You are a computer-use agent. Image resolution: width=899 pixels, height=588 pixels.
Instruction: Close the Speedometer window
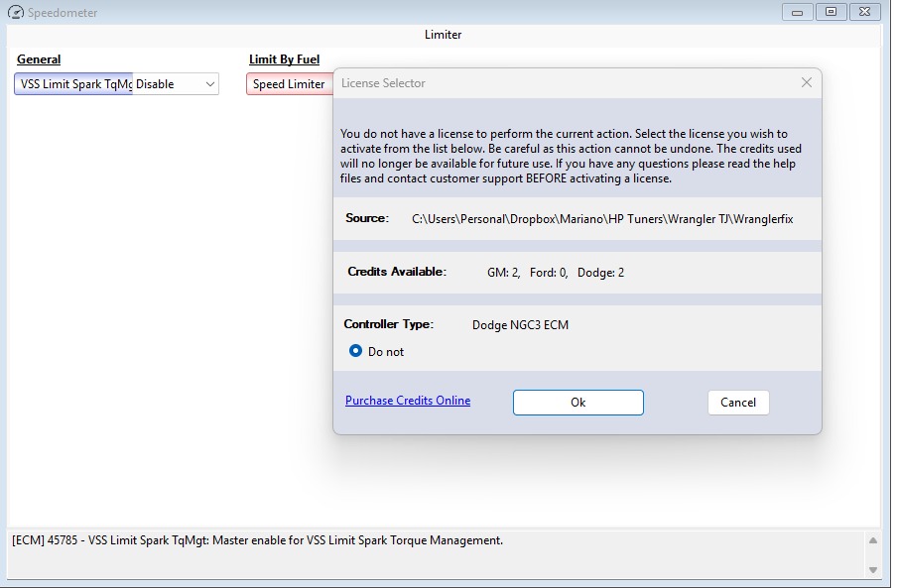point(864,12)
